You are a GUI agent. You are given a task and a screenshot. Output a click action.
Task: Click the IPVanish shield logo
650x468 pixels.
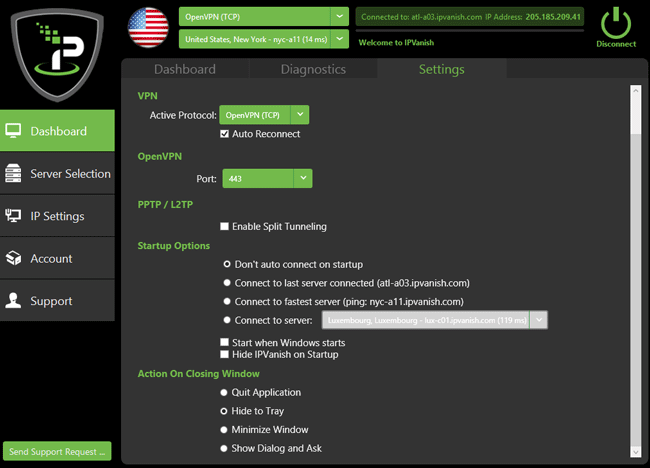coord(57,55)
